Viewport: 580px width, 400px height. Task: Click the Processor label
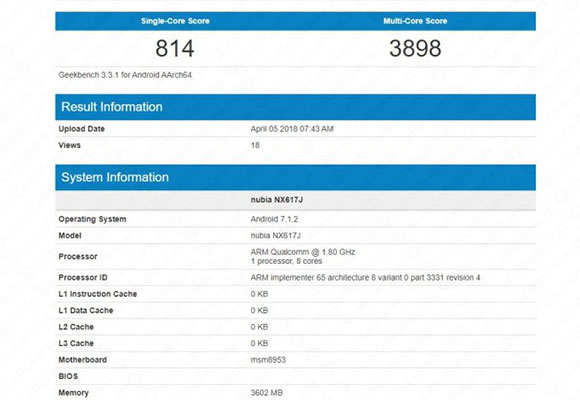(x=78, y=256)
